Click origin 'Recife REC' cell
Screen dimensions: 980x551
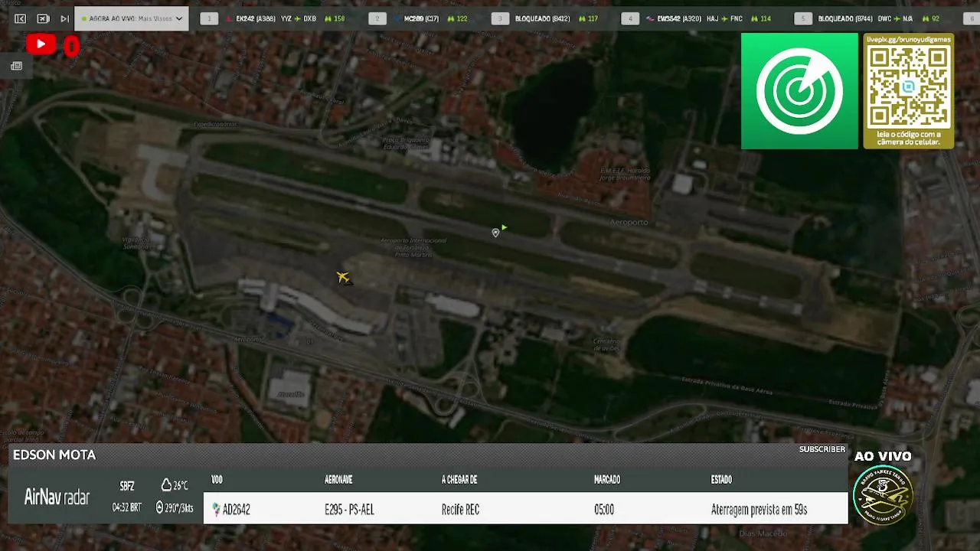click(460, 510)
